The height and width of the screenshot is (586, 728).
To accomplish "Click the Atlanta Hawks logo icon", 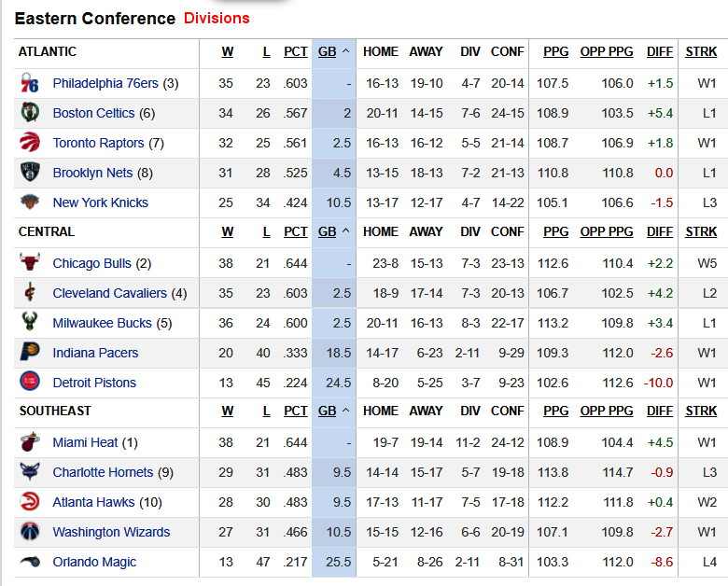I will click(30, 502).
